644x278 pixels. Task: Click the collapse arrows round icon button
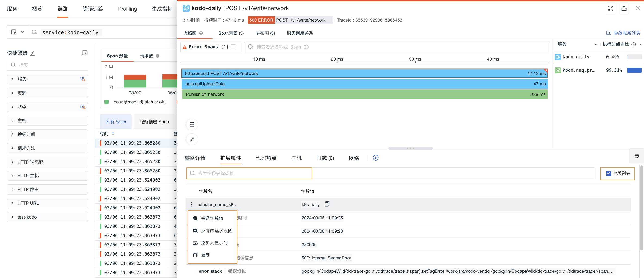coord(192,139)
